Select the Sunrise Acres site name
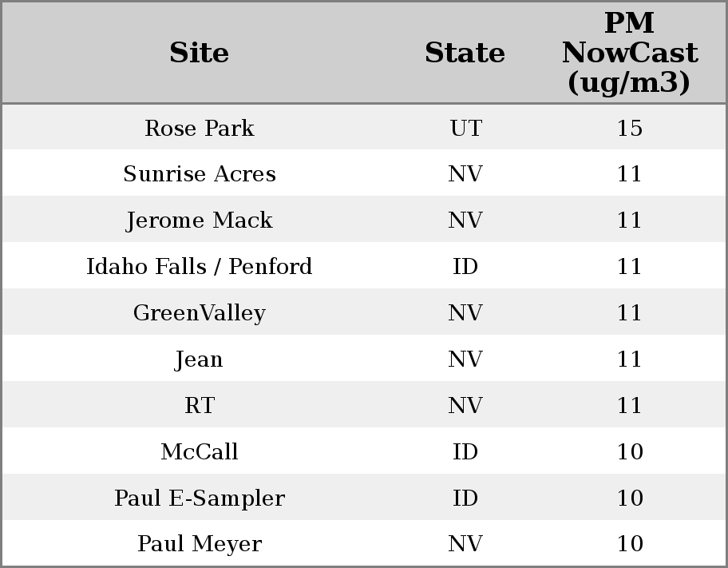Image resolution: width=728 pixels, height=568 pixels. pos(200,174)
